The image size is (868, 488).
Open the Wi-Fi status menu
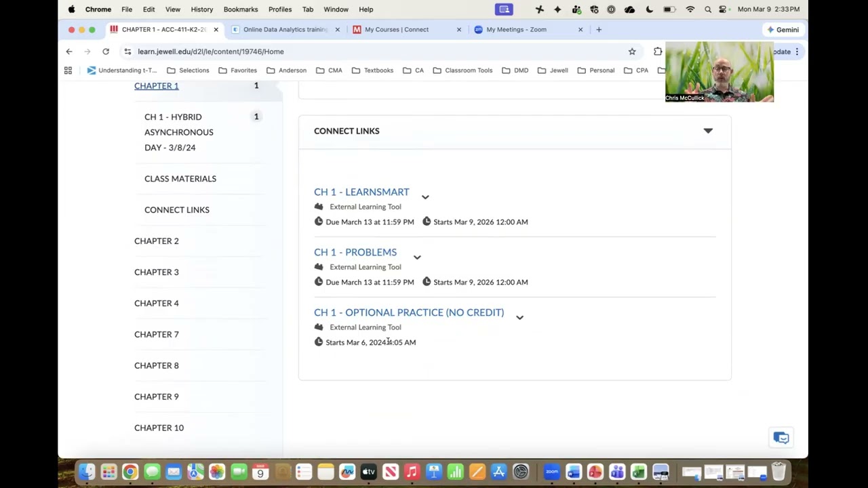pyautogui.click(x=690, y=9)
